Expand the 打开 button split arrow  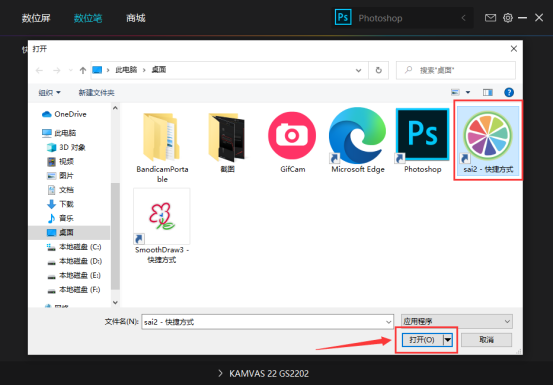tap(448, 340)
